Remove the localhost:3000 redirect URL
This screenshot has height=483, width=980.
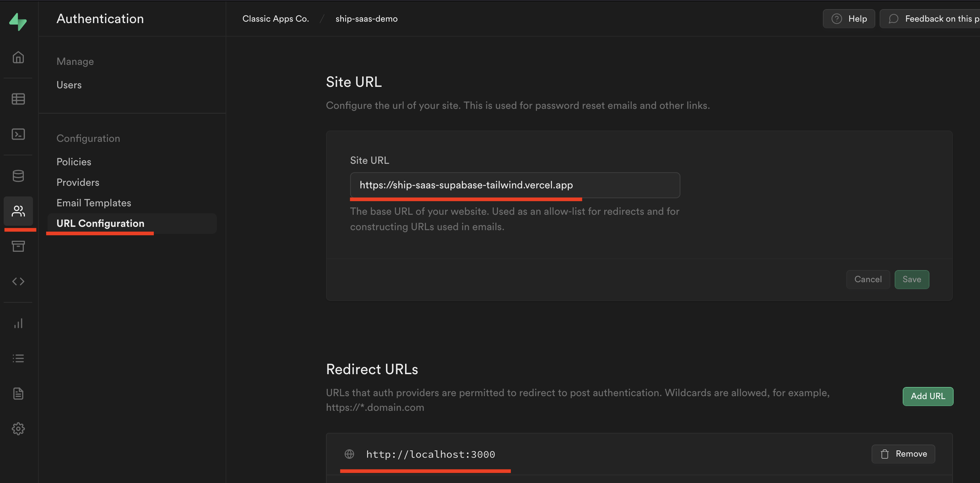point(903,454)
